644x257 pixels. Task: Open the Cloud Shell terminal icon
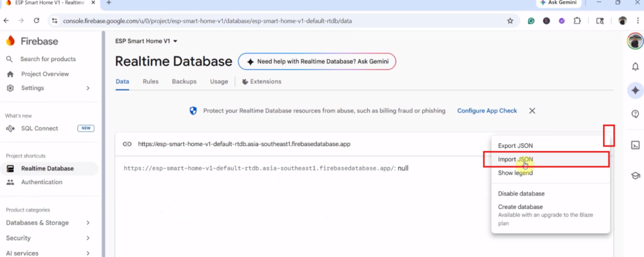click(635, 145)
